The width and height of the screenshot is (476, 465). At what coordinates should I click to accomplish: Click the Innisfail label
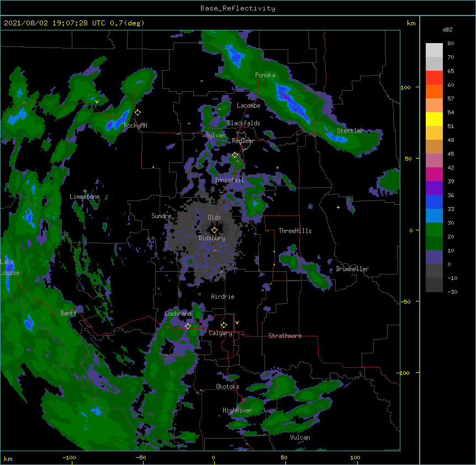[229, 180]
